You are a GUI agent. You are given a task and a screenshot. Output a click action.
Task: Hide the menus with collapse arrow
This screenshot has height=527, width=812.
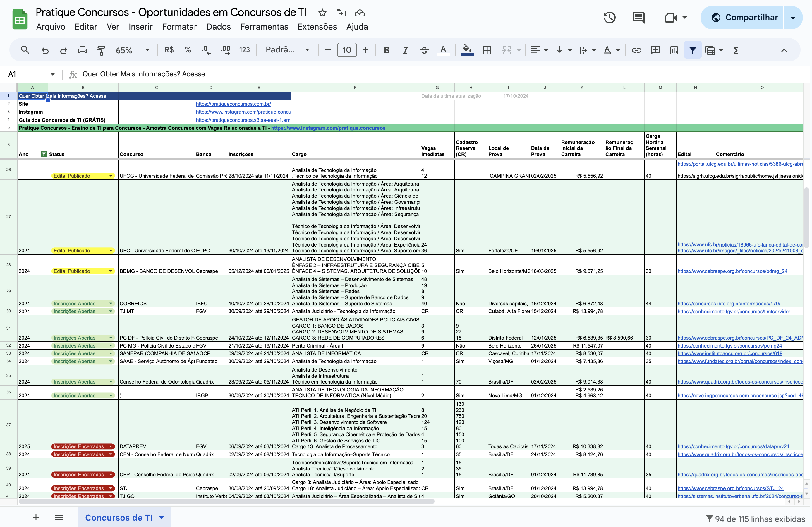(784, 50)
